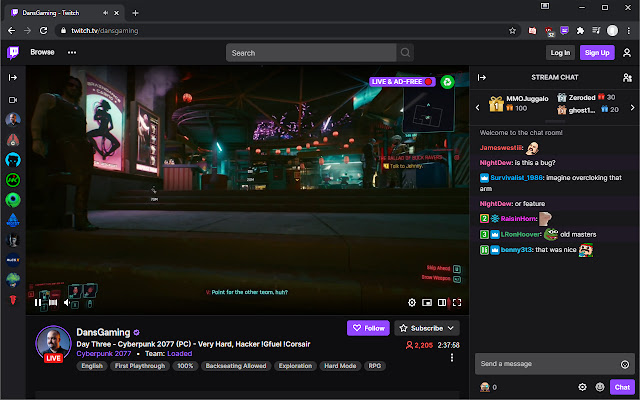The image size is (640, 400).
Task: Click the Sign Up button
Action: click(x=597, y=53)
